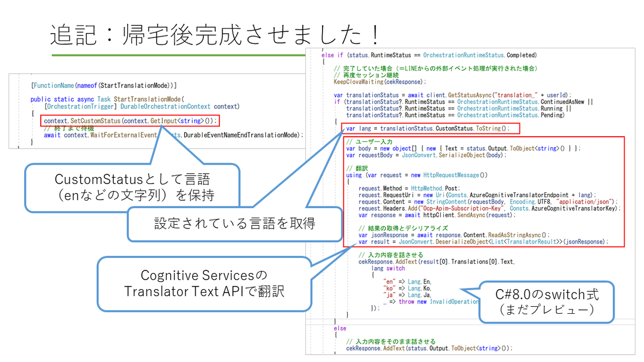Click the line ending 'OrchestrationRuntimeStatus.Pending)'

tap(455, 115)
